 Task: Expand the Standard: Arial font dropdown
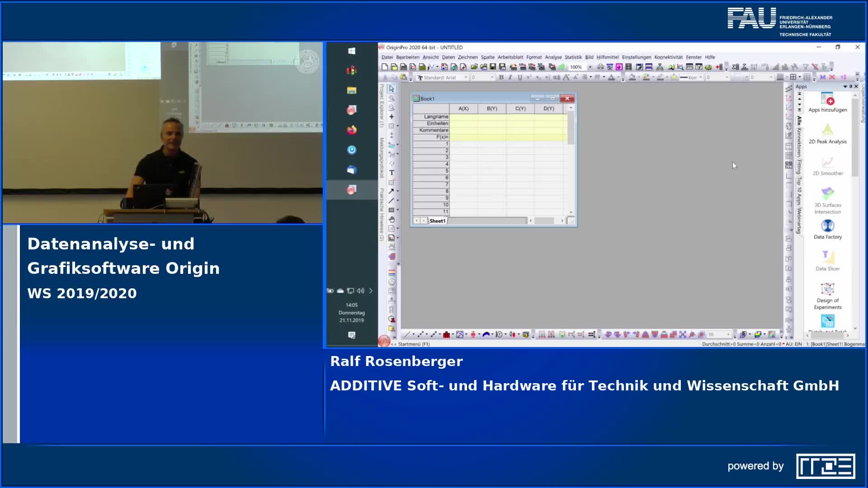click(466, 78)
